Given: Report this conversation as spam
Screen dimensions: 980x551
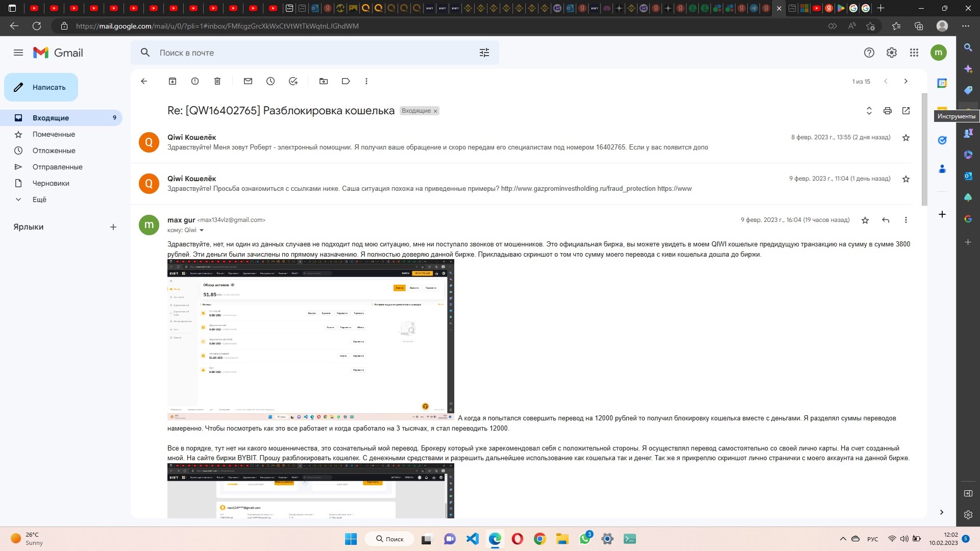Looking at the screenshot, I should tap(195, 81).
